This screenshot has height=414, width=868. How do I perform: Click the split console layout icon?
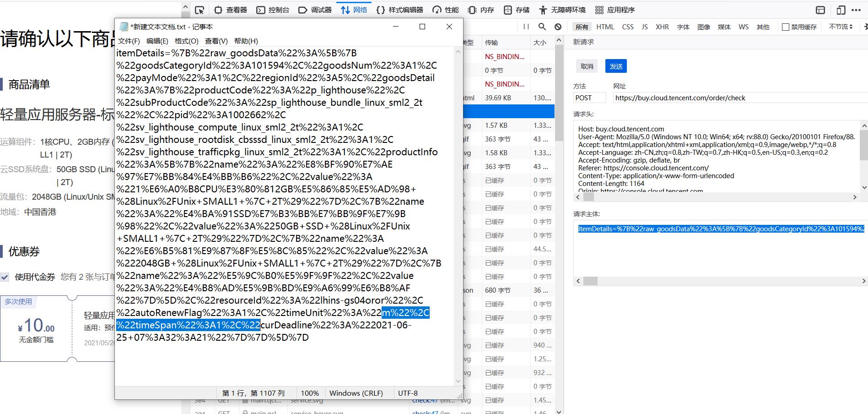[x=820, y=10]
